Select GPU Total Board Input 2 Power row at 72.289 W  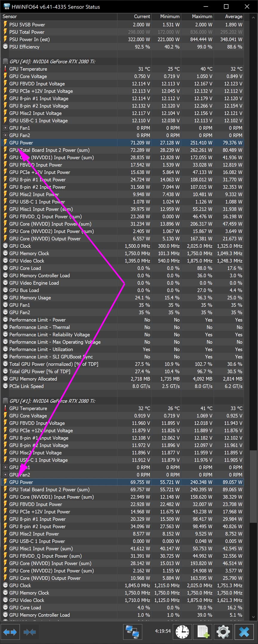(x=122, y=150)
